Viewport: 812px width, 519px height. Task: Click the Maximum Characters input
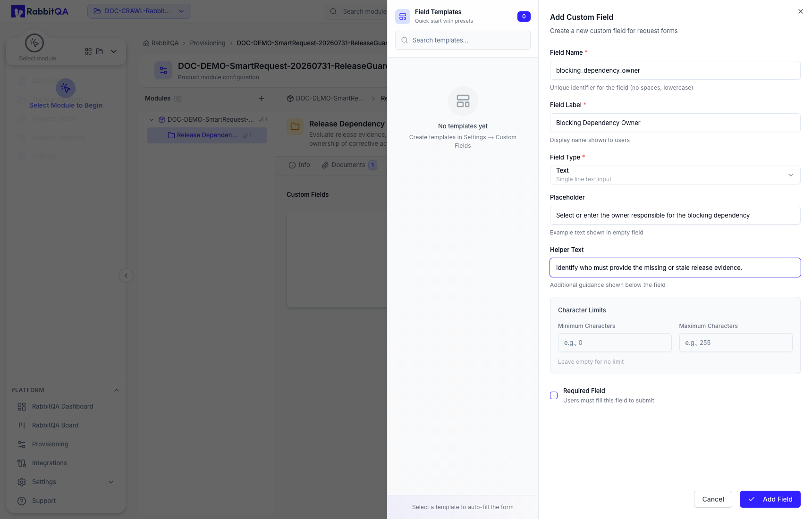point(736,343)
